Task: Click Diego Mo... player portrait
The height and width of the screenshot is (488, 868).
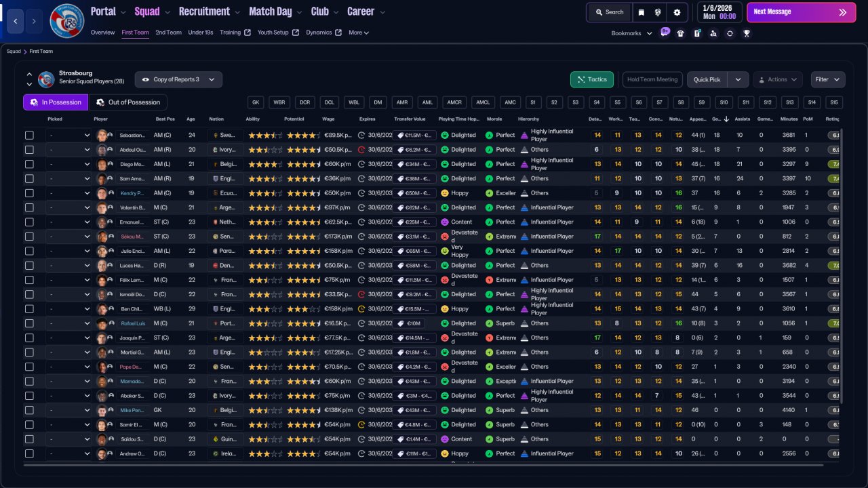Action: click(102, 164)
